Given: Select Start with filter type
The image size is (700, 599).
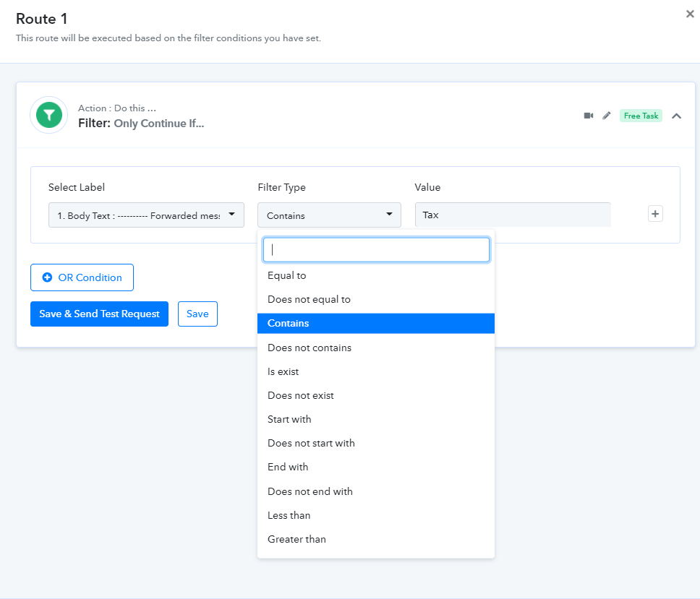Looking at the screenshot, I should pyautogui.click(x=376, y=419).
